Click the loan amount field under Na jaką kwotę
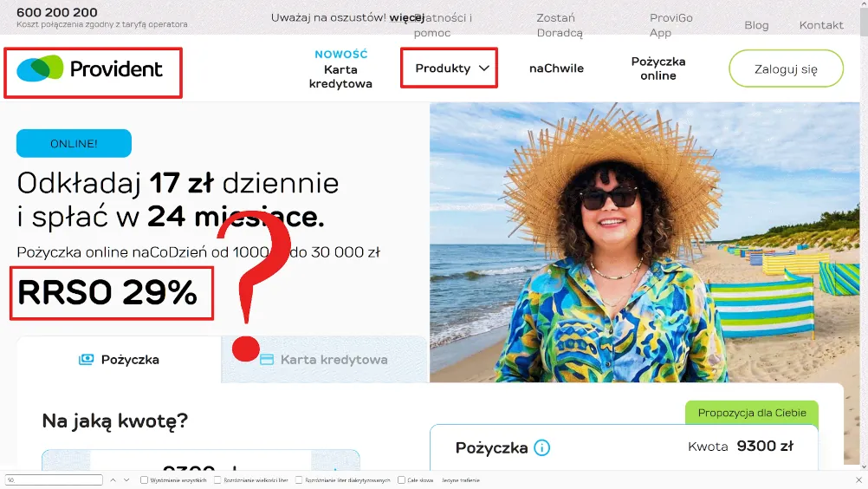The width and height of the screenshot is (868, 489). coord(200,460)
